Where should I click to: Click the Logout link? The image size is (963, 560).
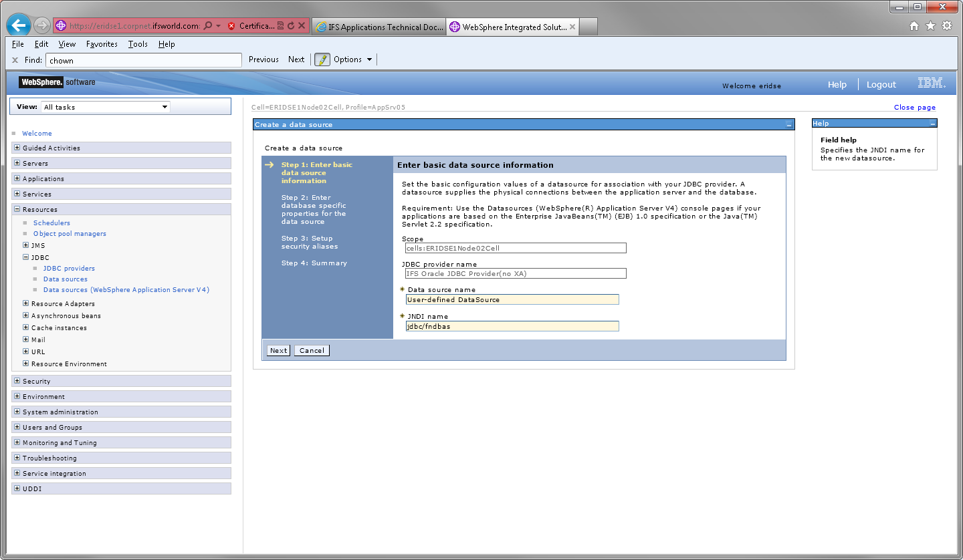[881, 85]
